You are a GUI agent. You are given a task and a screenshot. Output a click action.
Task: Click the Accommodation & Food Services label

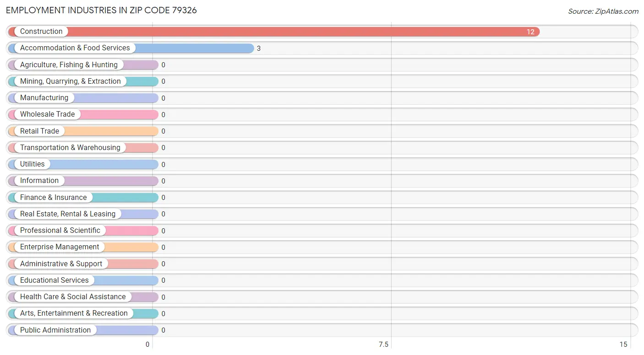(x=75, y=48)
